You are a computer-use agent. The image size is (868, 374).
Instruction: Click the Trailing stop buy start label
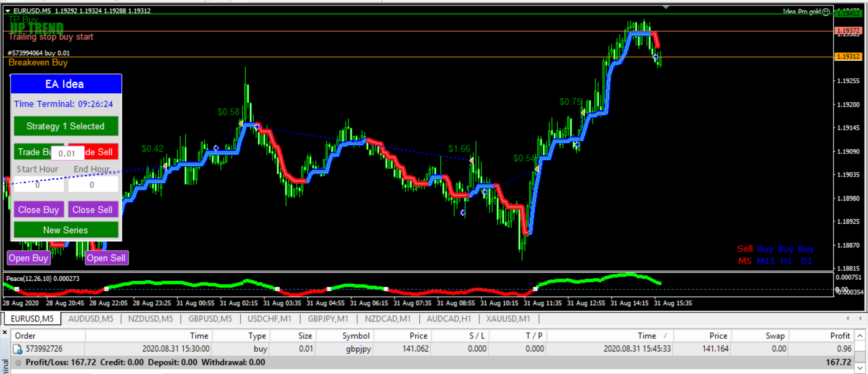click(51, 37)
